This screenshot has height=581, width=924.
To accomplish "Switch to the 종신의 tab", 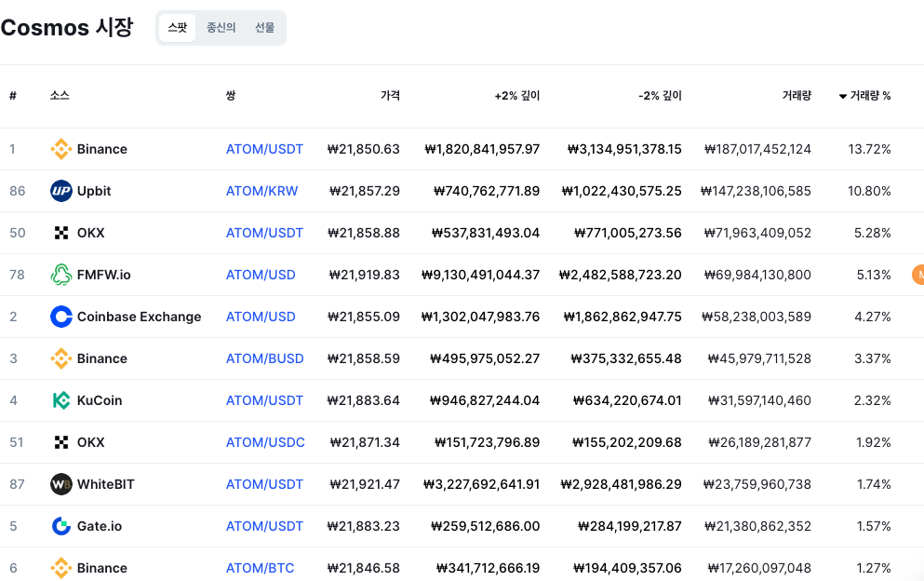I will coord(221,28).
